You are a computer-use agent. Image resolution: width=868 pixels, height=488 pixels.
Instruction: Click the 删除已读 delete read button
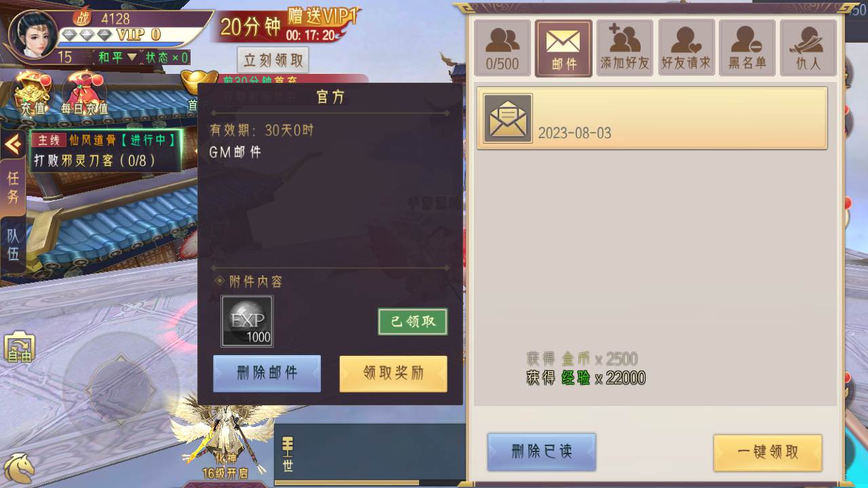click(x=542, y=452)
